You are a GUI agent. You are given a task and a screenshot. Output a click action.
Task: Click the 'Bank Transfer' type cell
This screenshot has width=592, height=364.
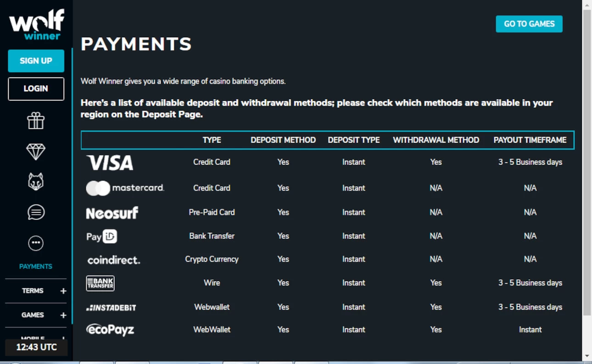coord(212,236)
